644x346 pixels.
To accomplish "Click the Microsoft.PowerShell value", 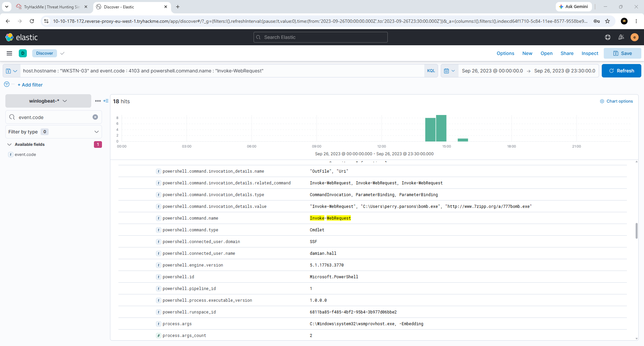I will 334,277.
